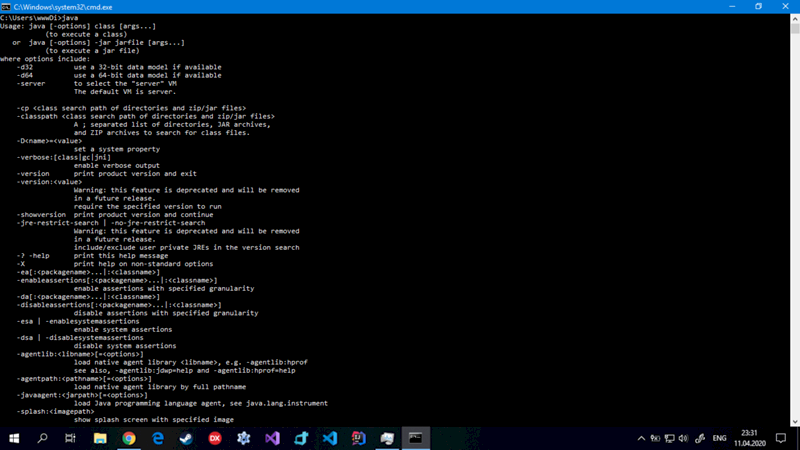Maximize the cmd.exe window
Viewport: 800px width, 450px height.
coord(757,7)
